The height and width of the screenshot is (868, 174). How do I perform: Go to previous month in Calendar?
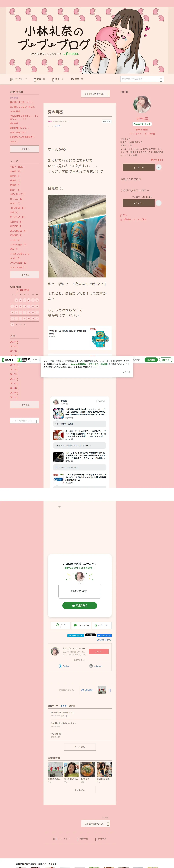pyautogui.click(x=18, y=290)
